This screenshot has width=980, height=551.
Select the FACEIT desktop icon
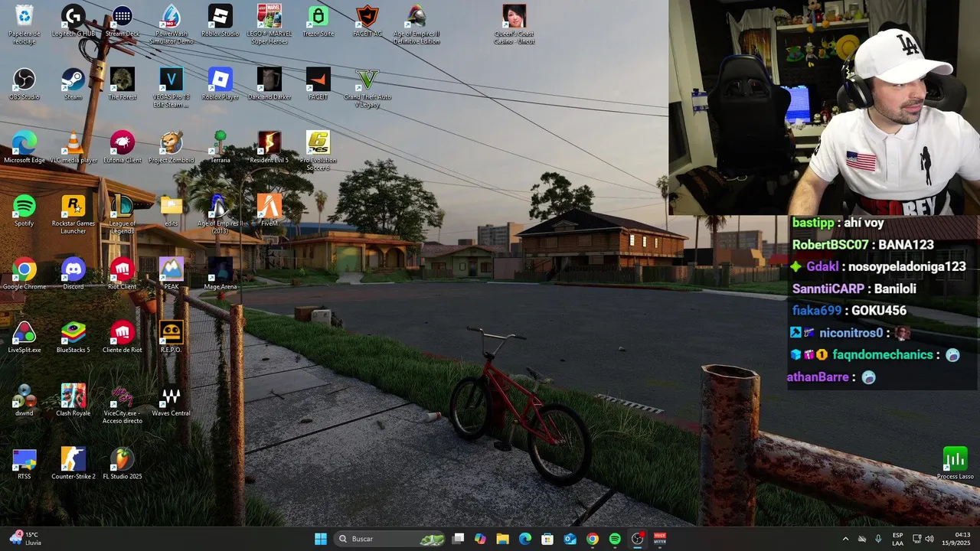(x=318, y=84)
